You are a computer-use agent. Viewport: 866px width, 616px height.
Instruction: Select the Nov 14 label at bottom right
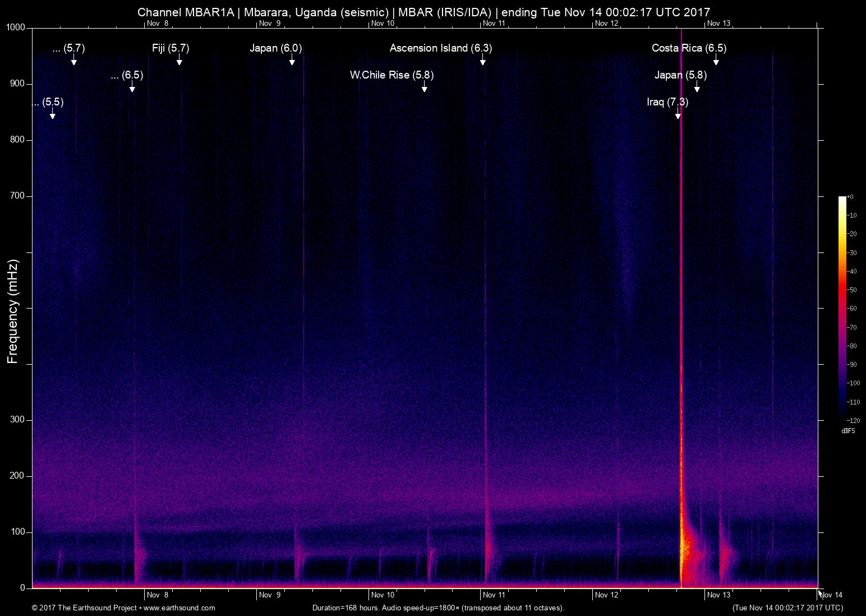pos(831,595)
